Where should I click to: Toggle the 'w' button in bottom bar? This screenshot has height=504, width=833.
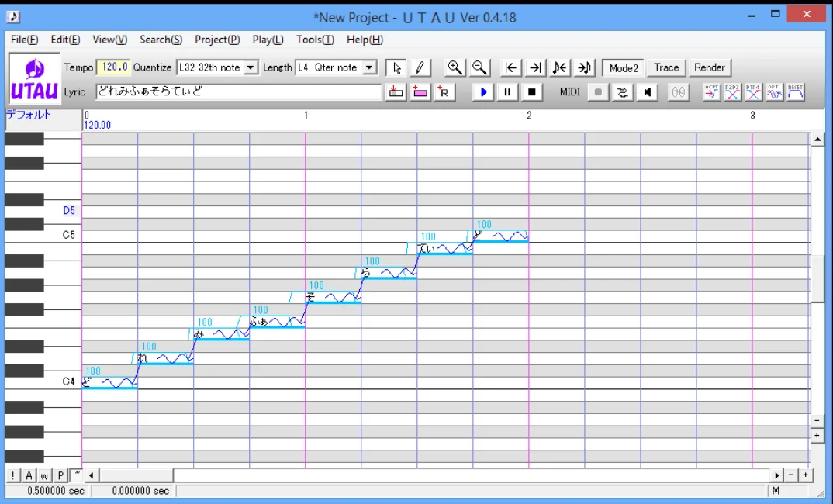[45, 475]
